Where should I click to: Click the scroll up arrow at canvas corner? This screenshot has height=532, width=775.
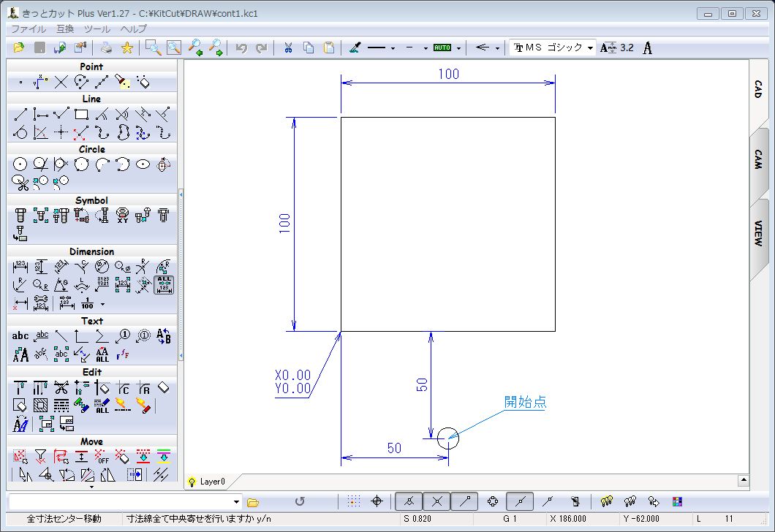(x=744, y=479)
